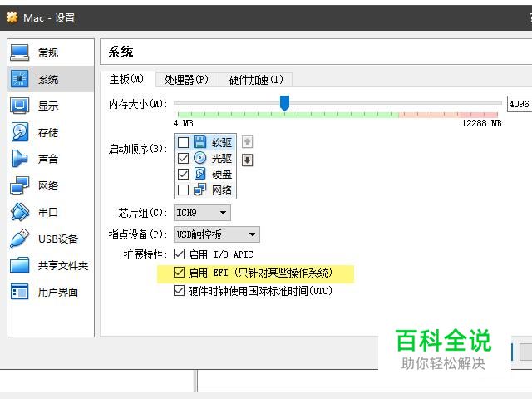Switch to the 主板(M) tab

tap(127, 80)
